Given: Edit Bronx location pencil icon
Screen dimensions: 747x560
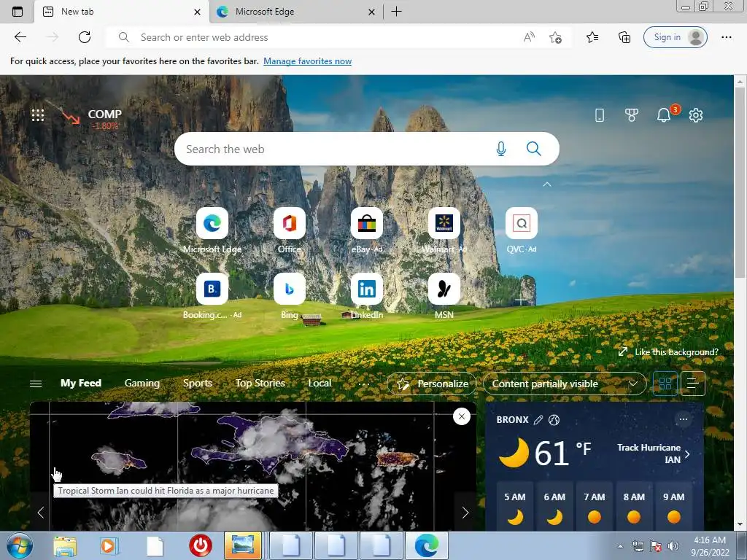Looking at the screenshot, I should pyautogui.click(x=538, y=419).
